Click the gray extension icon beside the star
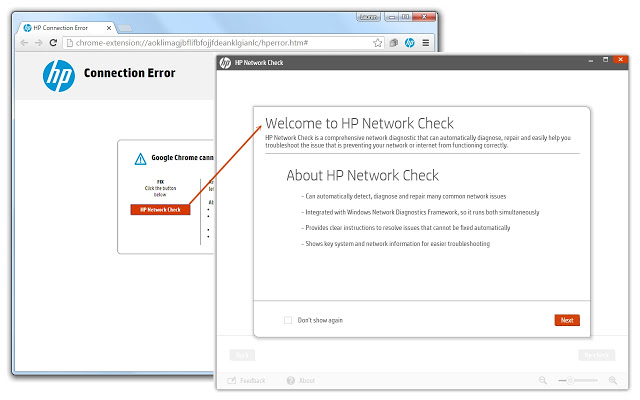640x400 pixels. click(393, 43)
